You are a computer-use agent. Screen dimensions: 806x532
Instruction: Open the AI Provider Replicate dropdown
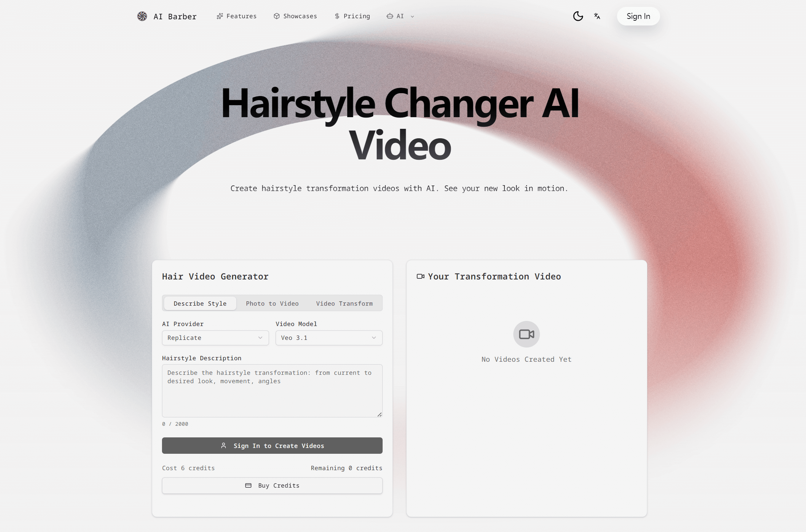pyautogui.click(x=216, y=338)
